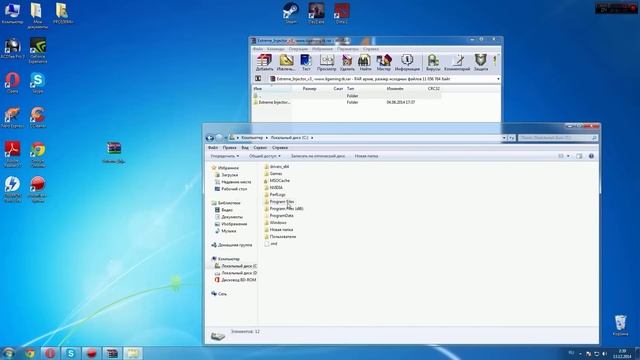The height and width of the screenshot is (360, 640).
Task: Open Упорядочить dropdown in Explorer toolbar
Action: [224, 156]
